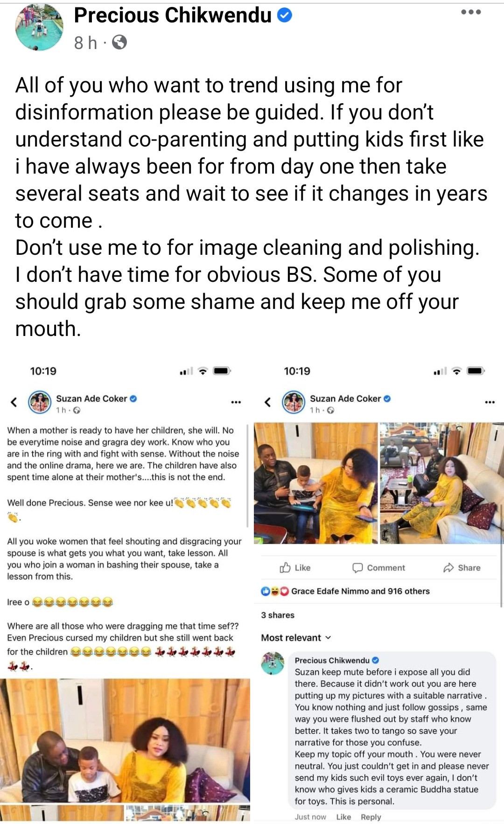Screen dimensions: 504x824
Task: Tap the Comment speech bubble button
Action: 378,567
